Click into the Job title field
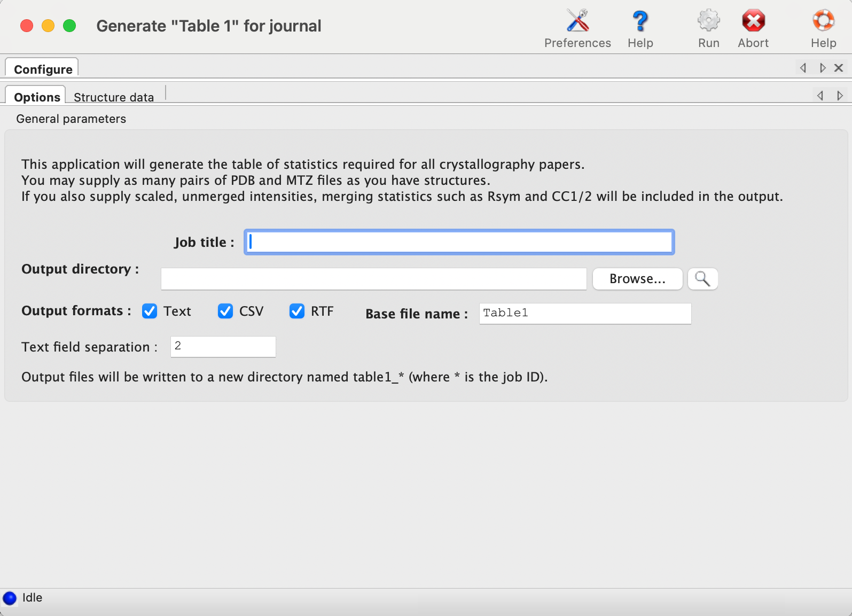The width and height of the screenshot is (852, 616). (x=459, y=242)
